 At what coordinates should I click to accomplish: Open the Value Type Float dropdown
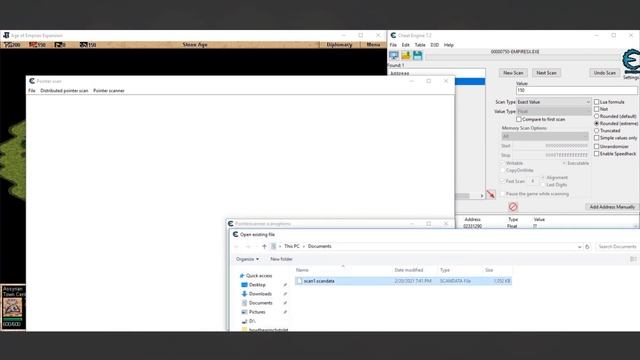(x=553, y=111)
